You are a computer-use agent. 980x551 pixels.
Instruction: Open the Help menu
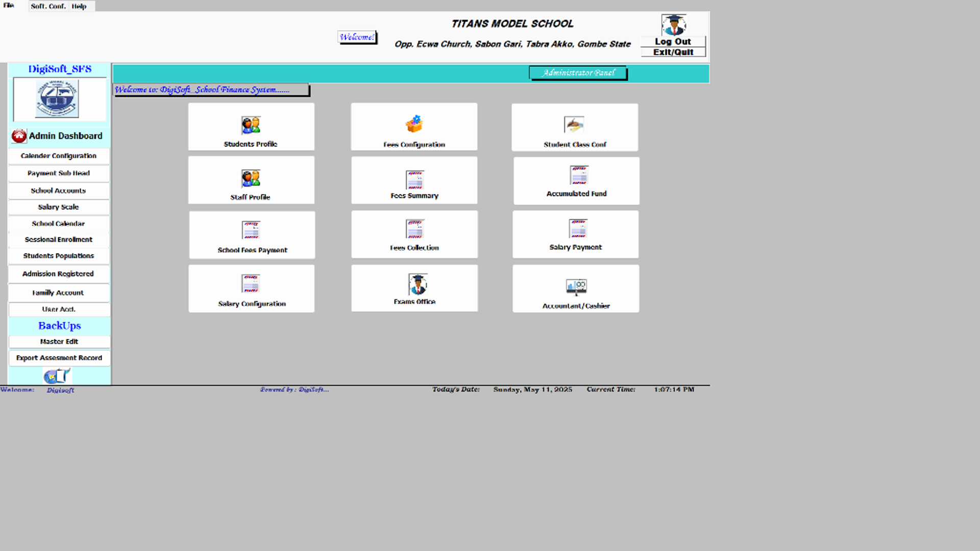tap(79, 6)
